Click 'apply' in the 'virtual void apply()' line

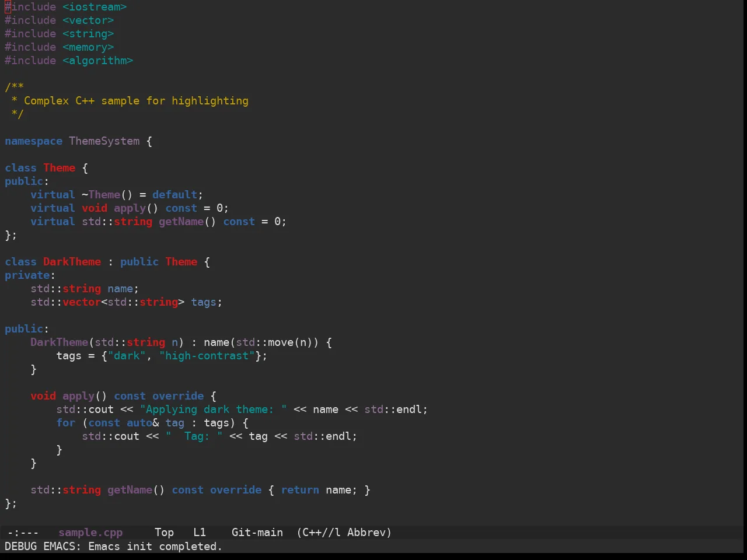point(130,208)
